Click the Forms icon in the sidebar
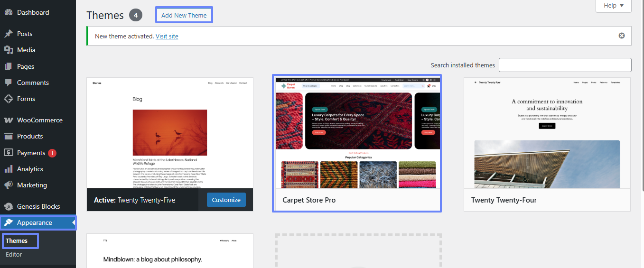The image size is (644, 268). click(8, 99)
